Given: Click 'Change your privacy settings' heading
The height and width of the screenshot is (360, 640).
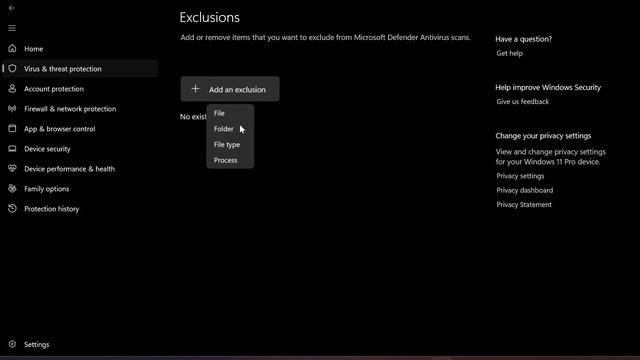Looking at the screenshot, I should [543, 136].
